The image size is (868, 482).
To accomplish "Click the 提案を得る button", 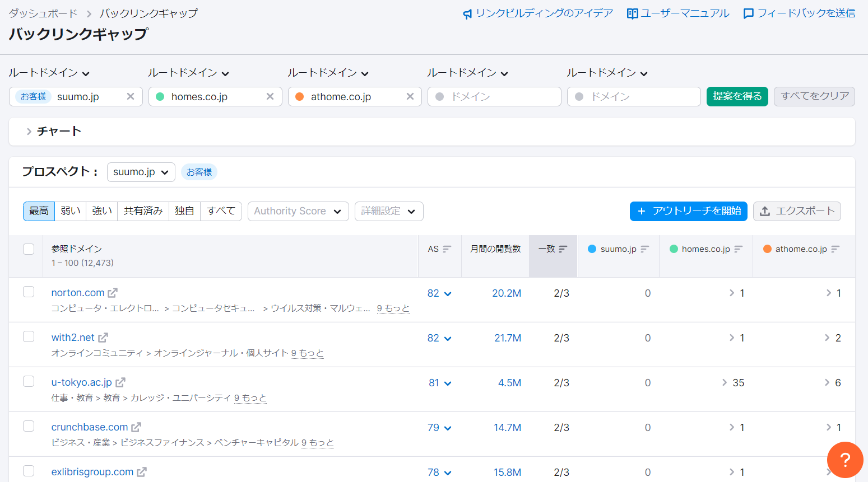I will pos(737,96).
